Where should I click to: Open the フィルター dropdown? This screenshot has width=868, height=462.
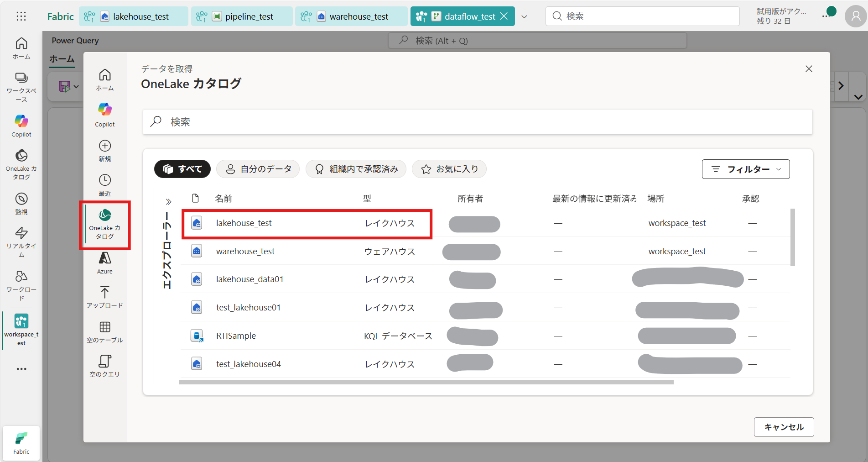(x=746, y=169)
